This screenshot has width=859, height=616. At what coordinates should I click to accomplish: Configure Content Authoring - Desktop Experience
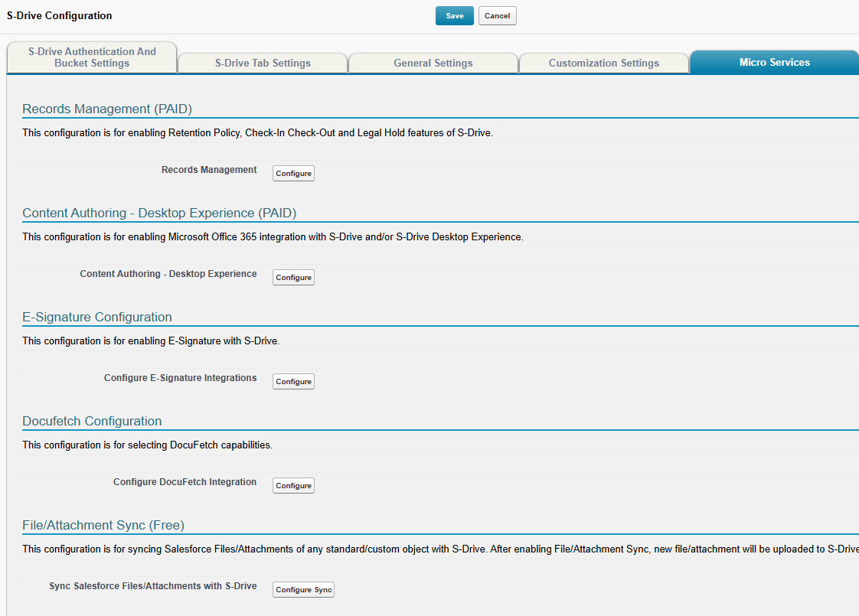293,278
